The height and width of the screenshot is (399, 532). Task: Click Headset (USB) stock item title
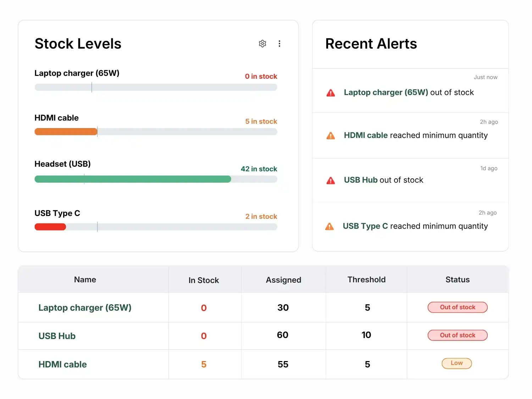coord(62,164)
